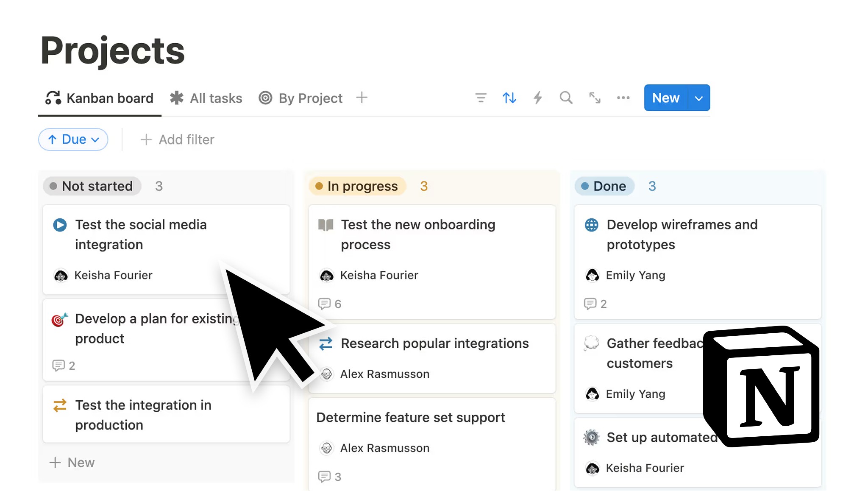Click the blue New button
The height and width of the screenshot is (491, 868).
[665, 98]
